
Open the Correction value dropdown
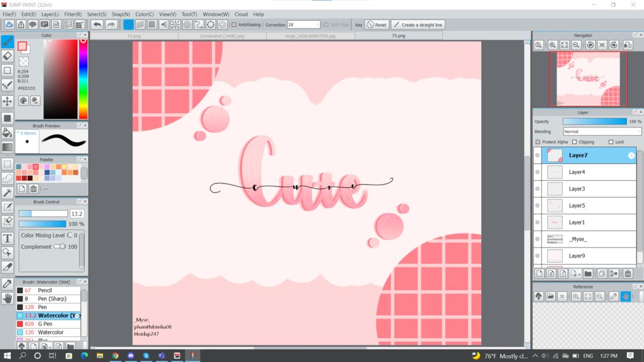click(317, 25)
